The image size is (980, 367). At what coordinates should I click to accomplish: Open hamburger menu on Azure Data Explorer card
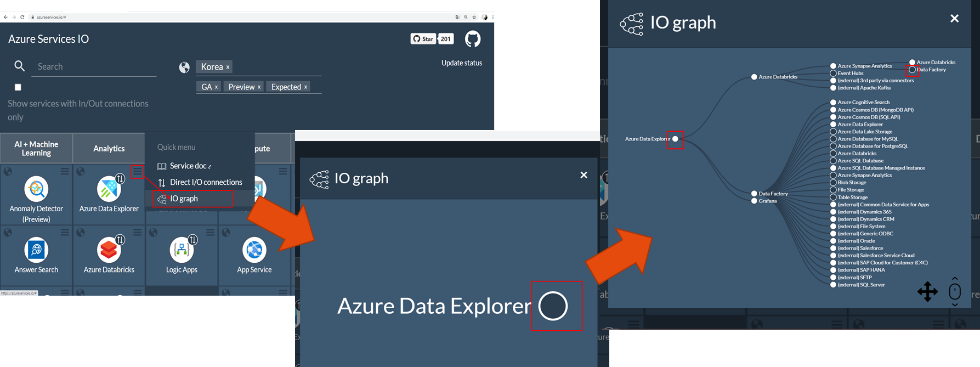coord(138,172)
